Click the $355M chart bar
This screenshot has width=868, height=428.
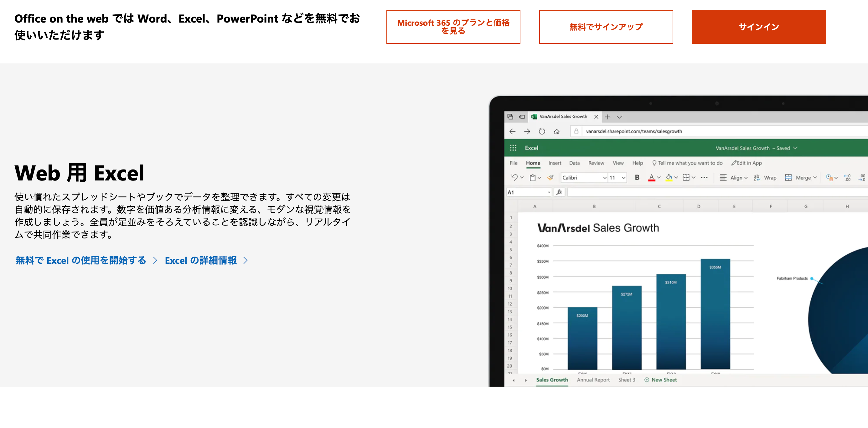pyautogui.click(x=715, y=314)
